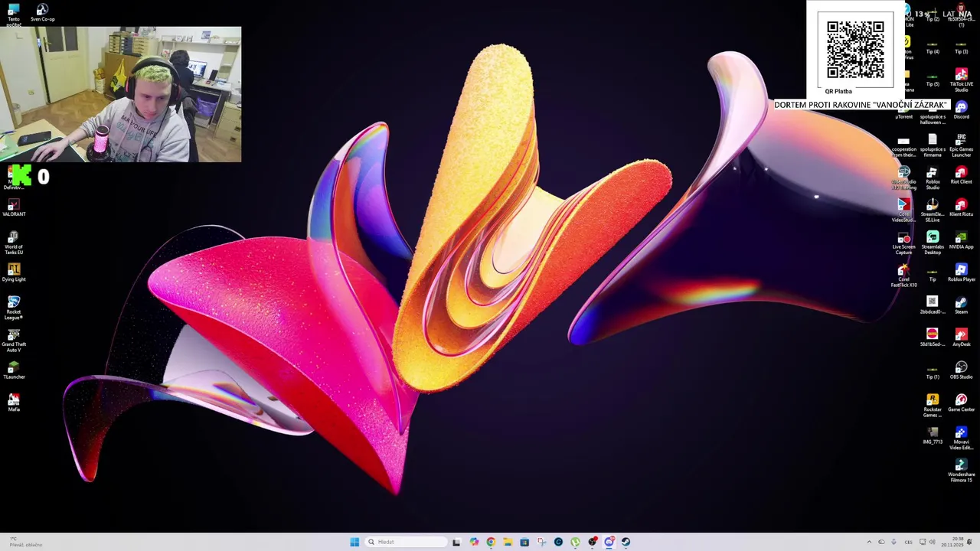
Task: Open the volume control in system tray
Action: [933, 542]
